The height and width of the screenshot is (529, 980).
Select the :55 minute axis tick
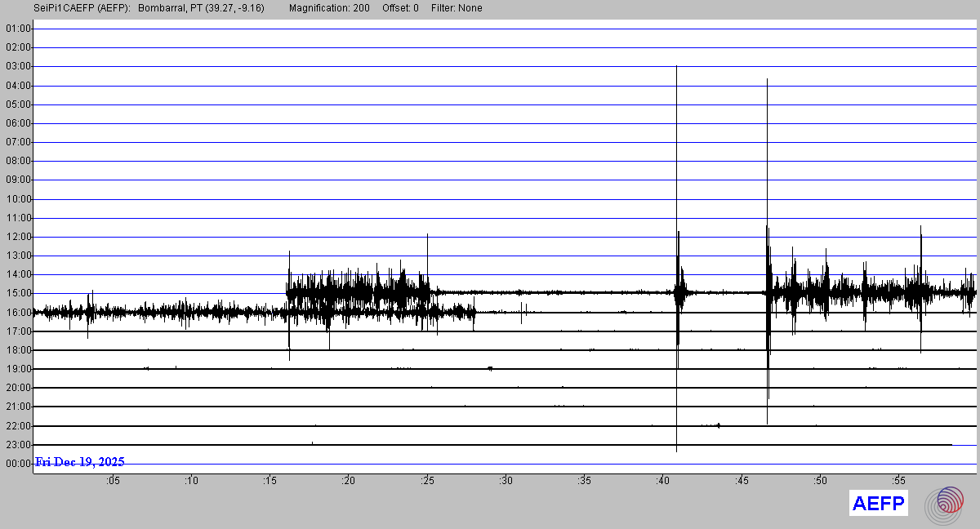(899, 481)
